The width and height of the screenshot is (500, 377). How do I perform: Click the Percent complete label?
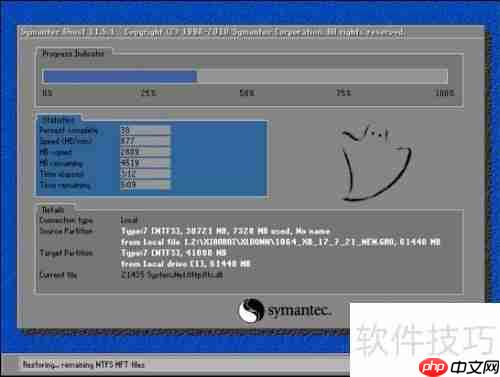(69, 130)
